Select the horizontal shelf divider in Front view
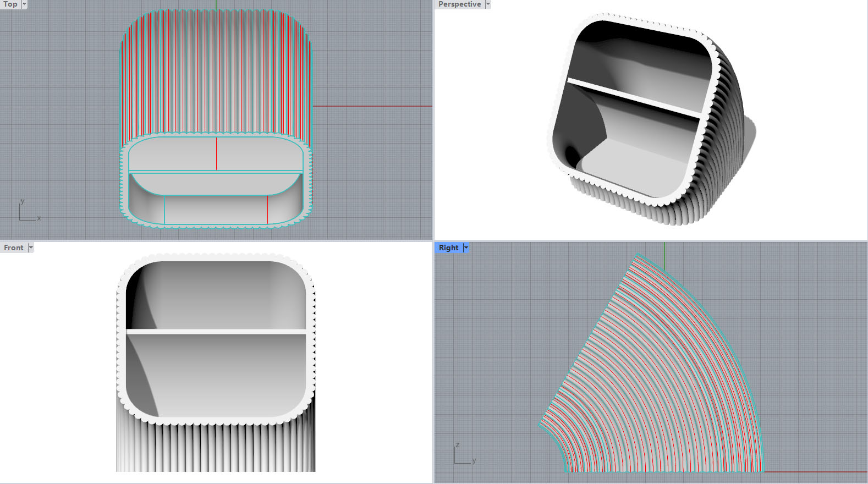 pos(216,332)
